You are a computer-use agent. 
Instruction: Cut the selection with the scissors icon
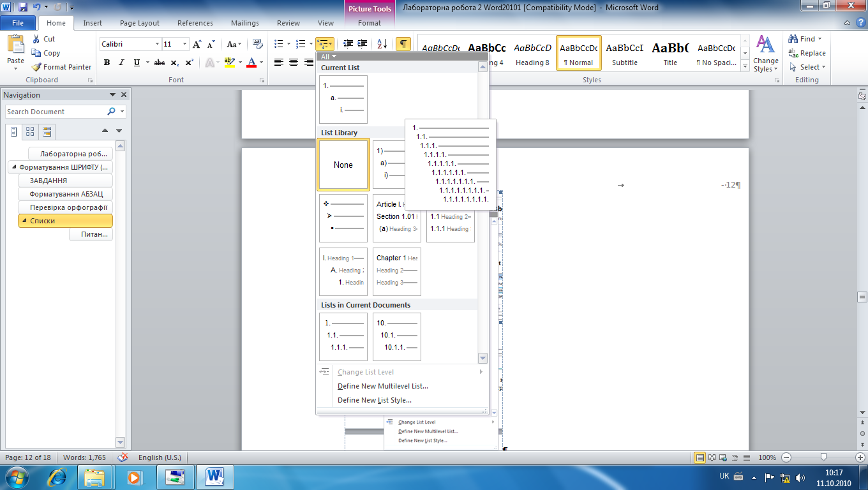click(36, 39)
